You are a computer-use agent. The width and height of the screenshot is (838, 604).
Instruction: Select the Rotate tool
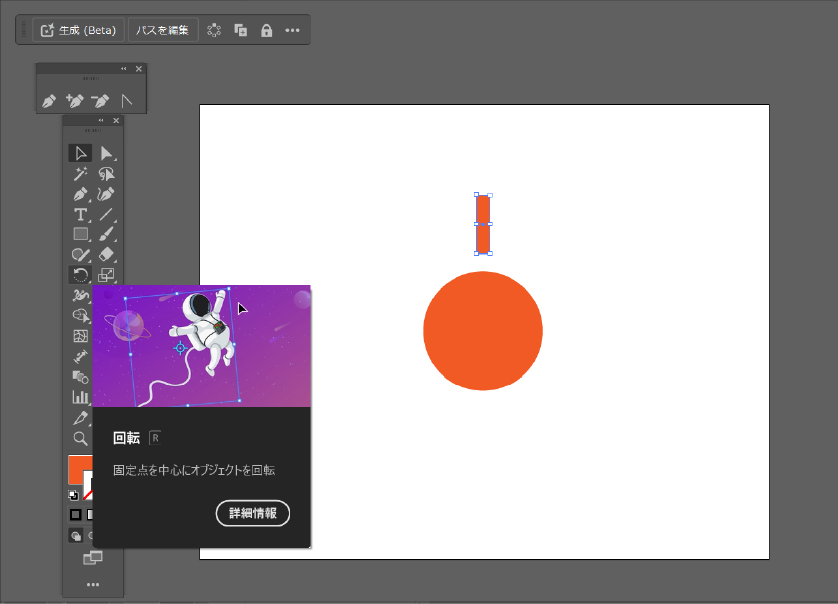pyautogui.click(x=81, y=274)
